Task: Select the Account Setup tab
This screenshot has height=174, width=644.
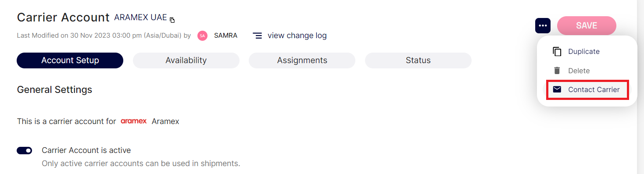Action: click(x=70, y=60)
